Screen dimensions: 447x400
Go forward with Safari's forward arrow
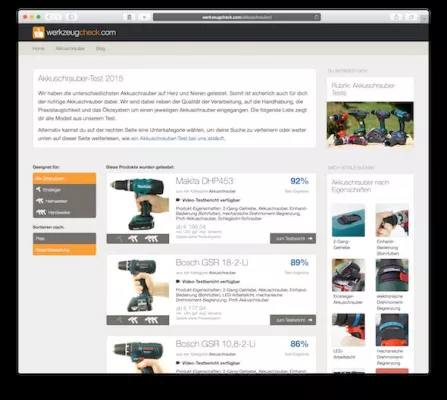point(57,17)
